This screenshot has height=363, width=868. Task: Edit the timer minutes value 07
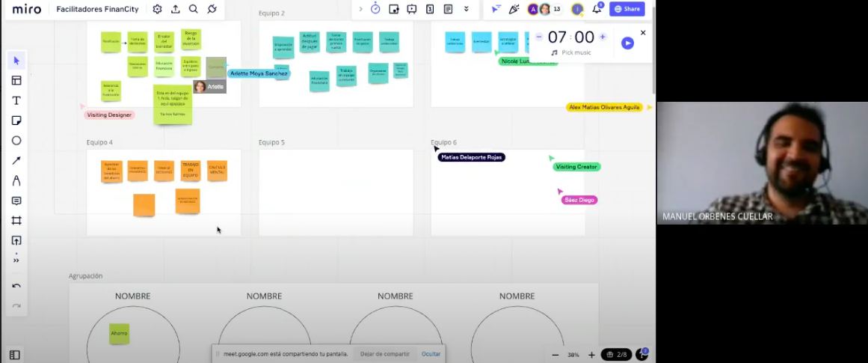pos(557,37)
